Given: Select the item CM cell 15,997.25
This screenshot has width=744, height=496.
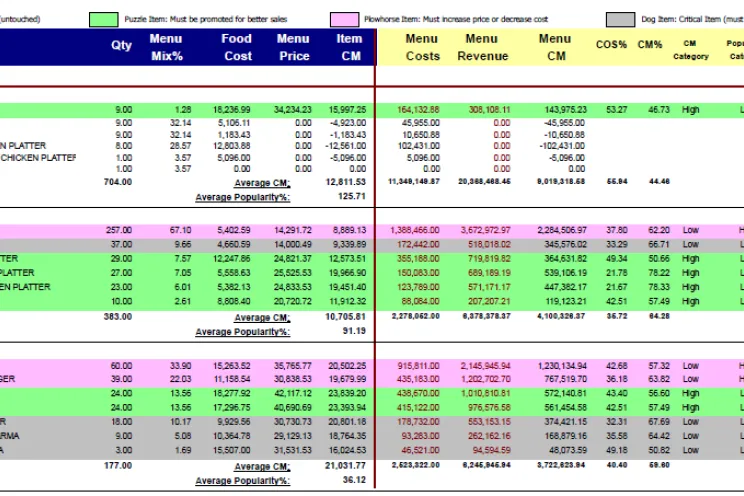Looking at the screenshot, I should [x=347, y=110].
